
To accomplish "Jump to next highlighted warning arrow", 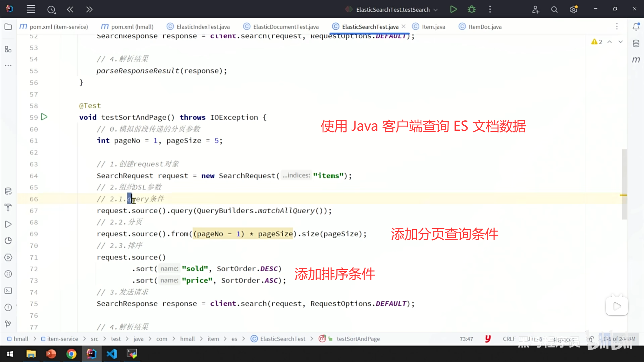I will [x=621, y=42].
